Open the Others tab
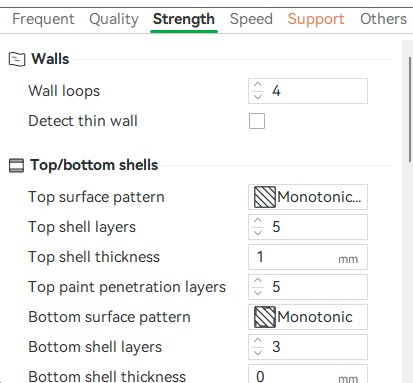The width and height of the screenshot is (413, 383). coord(383,19)
